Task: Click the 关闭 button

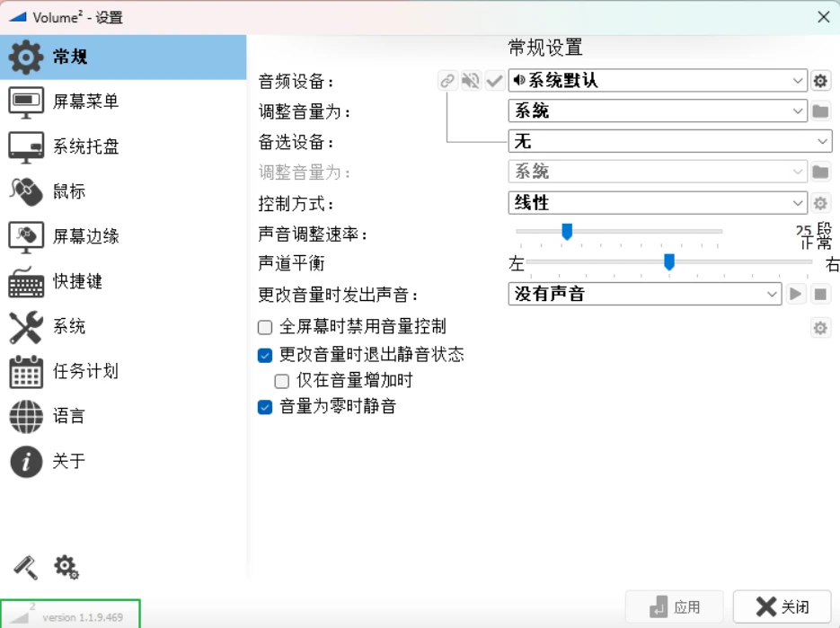Action: pos(782,606)
